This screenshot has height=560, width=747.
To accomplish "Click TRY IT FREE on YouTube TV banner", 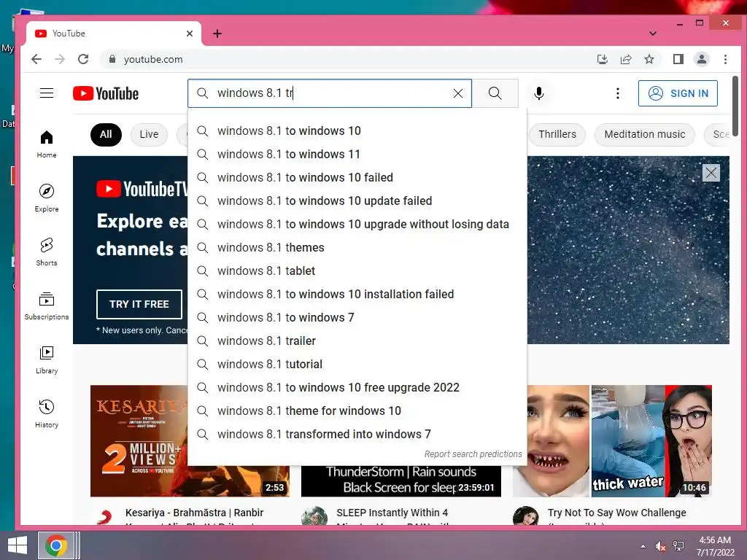I will point(139,304).
